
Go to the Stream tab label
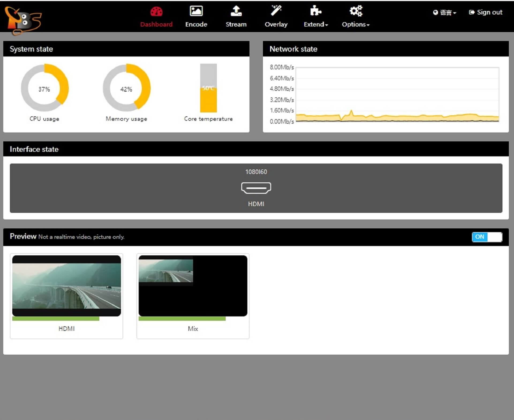pyautogui.click(x=236, y=24)
